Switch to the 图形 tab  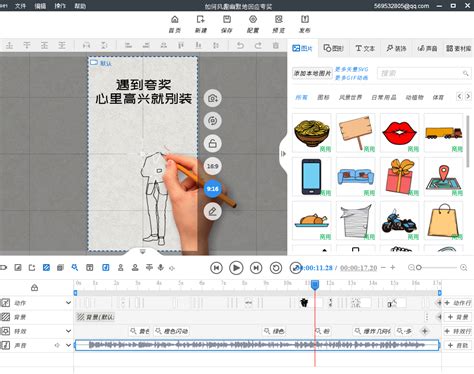click(333, 48)
